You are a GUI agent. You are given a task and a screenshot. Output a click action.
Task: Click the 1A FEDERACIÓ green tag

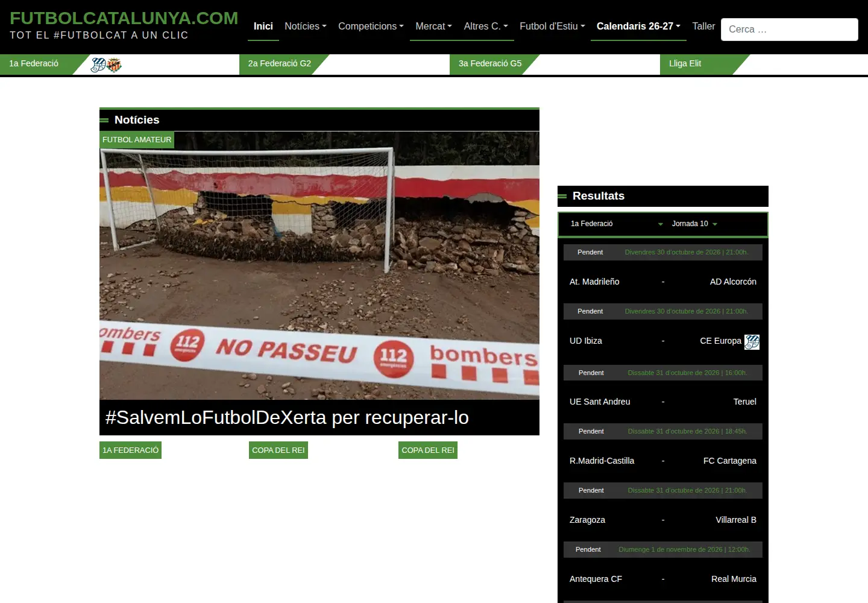pos(130,450)
